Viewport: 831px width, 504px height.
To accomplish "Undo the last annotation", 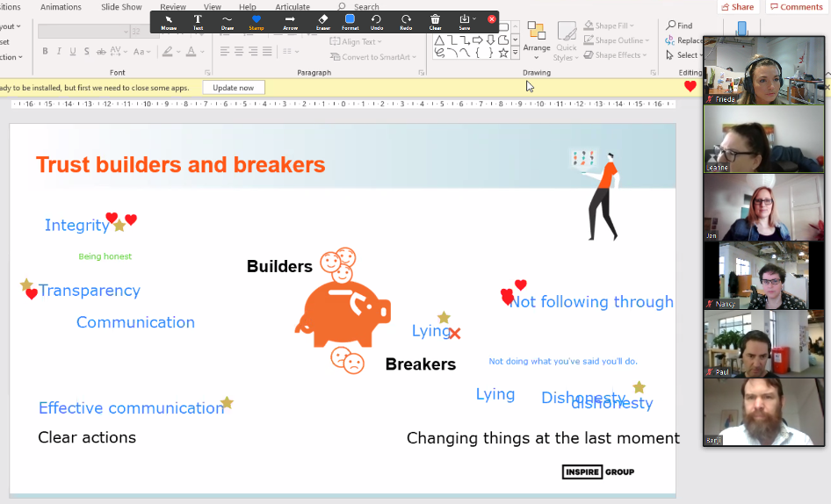I will point(376,22).
